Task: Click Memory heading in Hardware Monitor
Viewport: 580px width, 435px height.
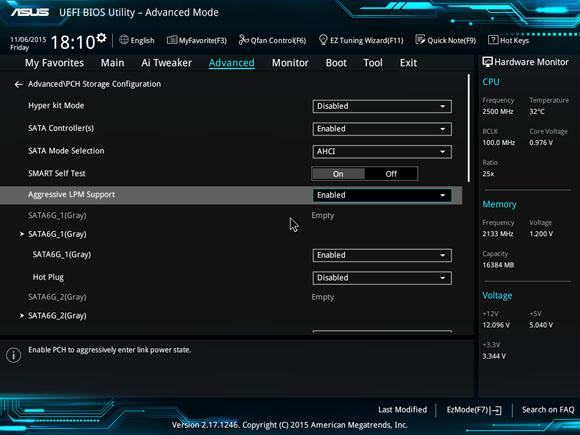Action: tap(499, 204)
